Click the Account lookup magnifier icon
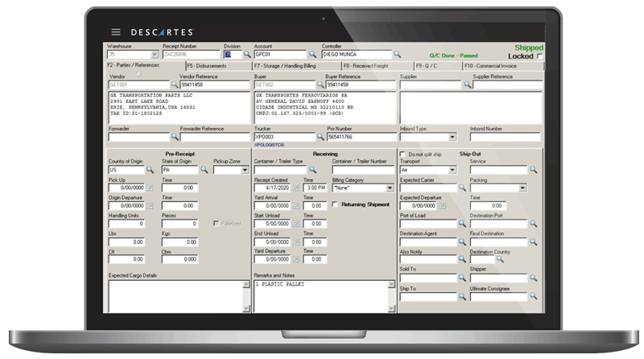Viewport: 644px width, 359px height. [311, 55]
